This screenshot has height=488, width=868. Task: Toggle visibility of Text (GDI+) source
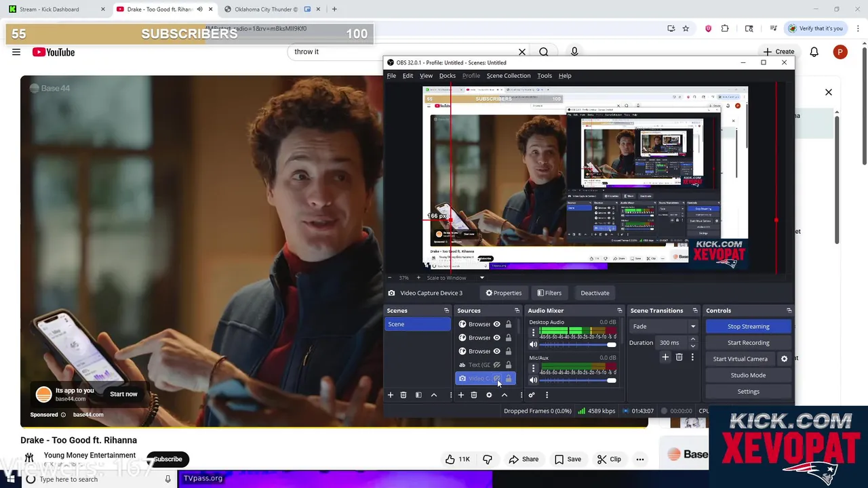tap(496, 365)
